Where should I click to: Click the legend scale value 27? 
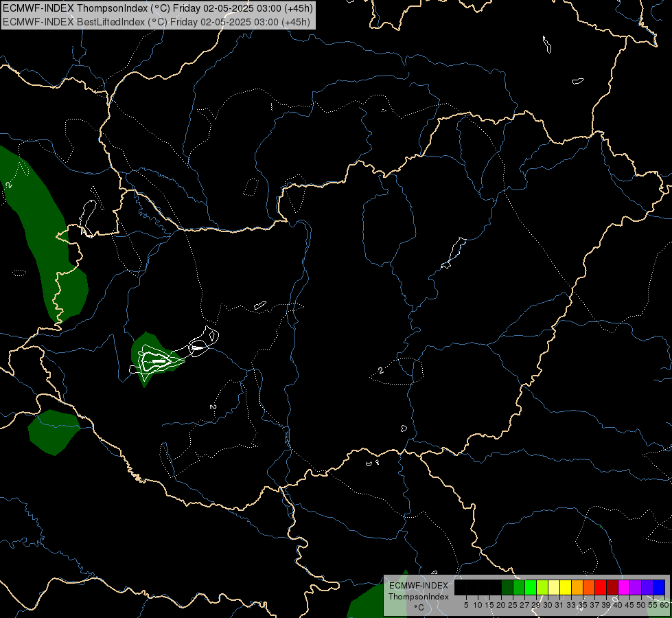[524, 605]
